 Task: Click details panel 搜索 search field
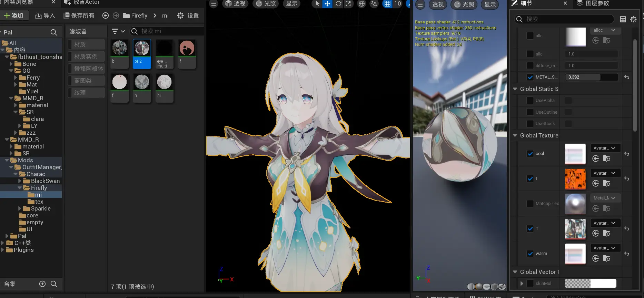click(x=564, y=19)
